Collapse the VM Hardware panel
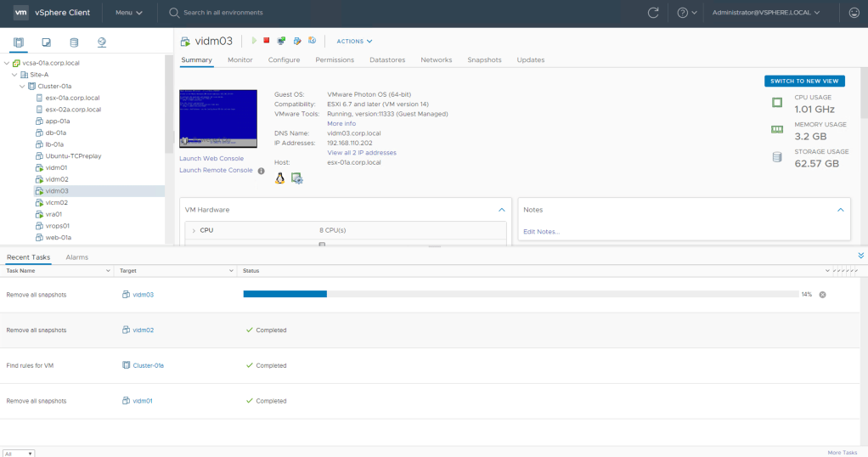Screen dimensions: 868x457 (x=501, y=209)
